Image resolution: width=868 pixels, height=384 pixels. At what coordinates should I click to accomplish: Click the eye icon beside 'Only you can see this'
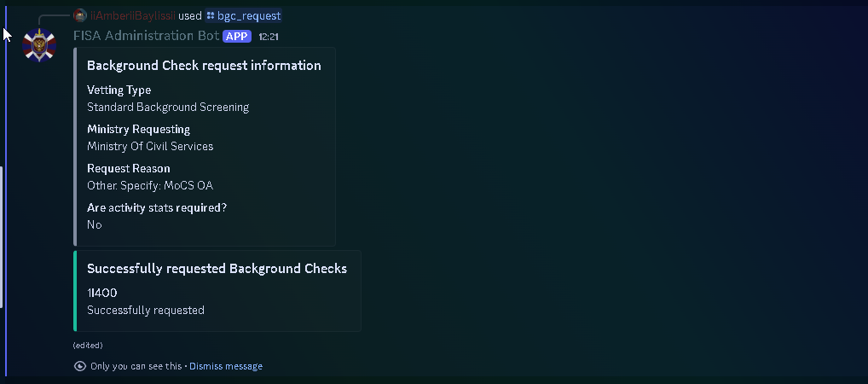(x=80, y=366)
